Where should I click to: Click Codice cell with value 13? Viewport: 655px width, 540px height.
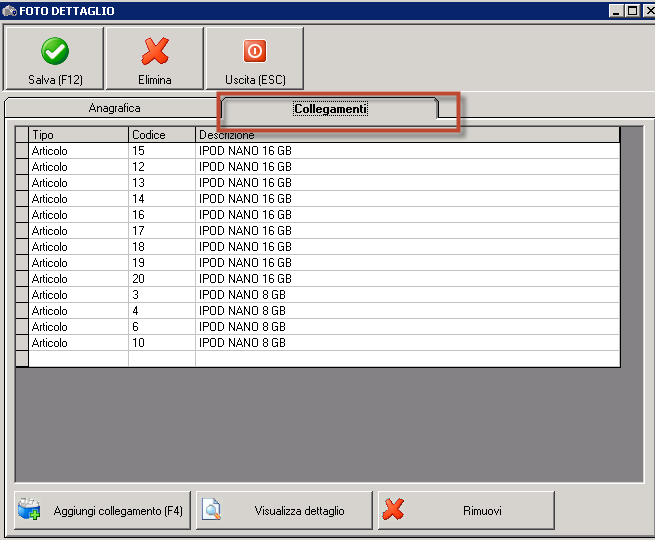pyautogui.click(x=162, y=183)
